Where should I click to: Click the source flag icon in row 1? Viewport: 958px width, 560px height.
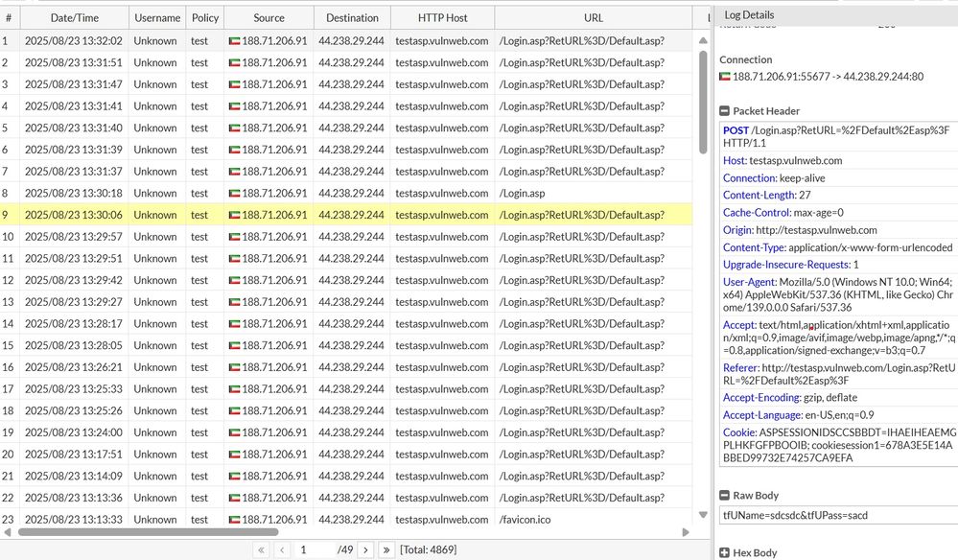point(234,41)
